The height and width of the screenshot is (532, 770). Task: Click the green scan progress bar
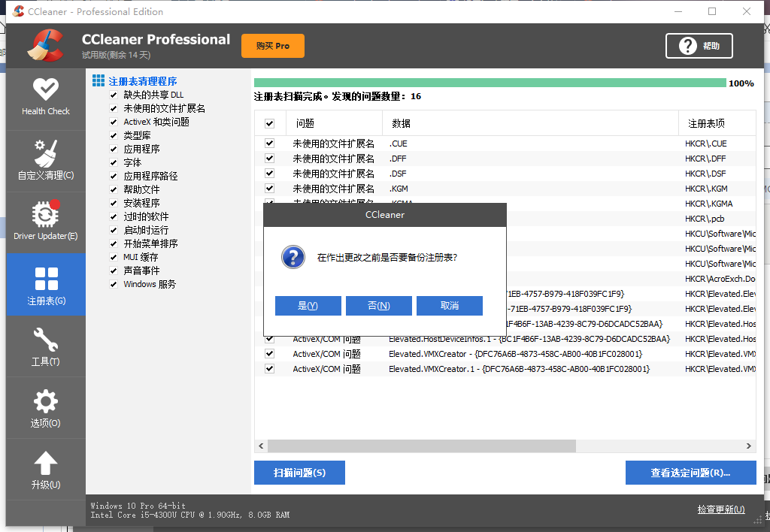[490, 83]
